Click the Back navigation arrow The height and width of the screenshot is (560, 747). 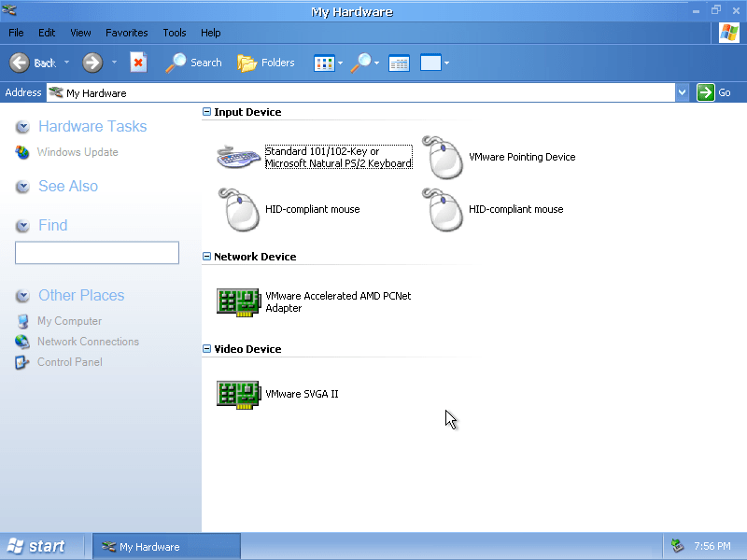[x=20, y=63]
